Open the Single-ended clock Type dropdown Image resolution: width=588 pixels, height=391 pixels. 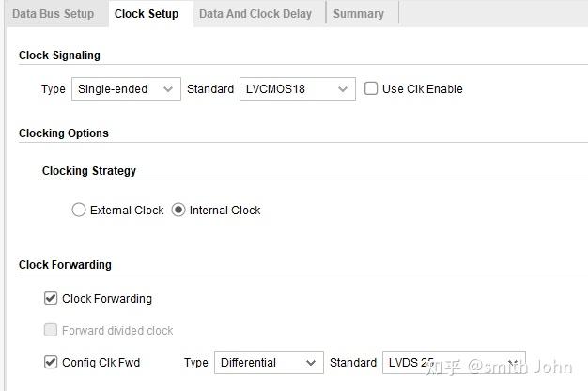coord(126,89)
